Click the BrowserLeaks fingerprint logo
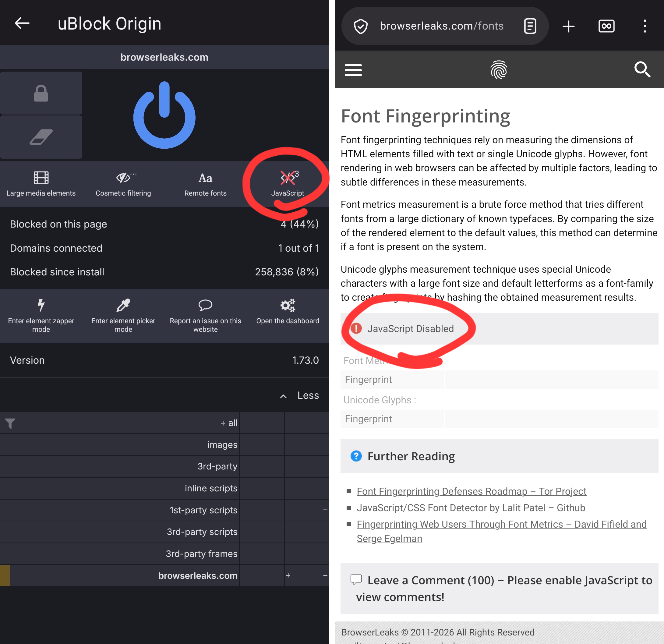The image size is (664, 644). [x=499, y=70]
